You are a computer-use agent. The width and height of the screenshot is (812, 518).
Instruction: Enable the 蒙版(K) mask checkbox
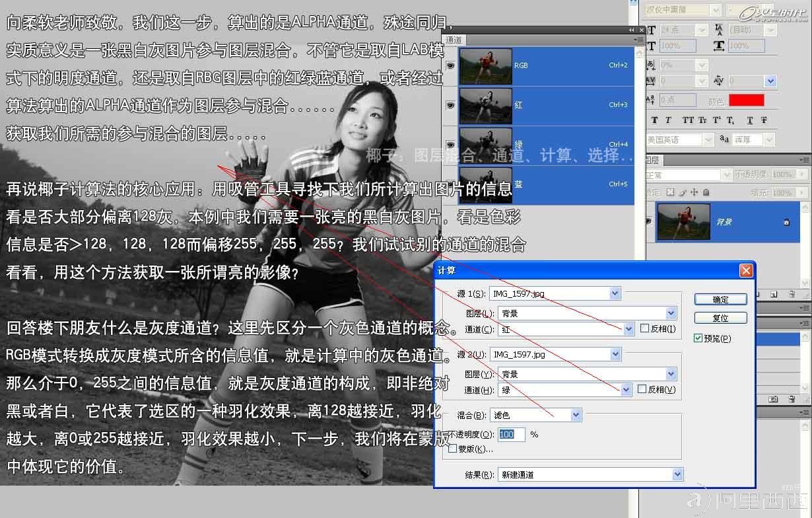pos(452,449)
